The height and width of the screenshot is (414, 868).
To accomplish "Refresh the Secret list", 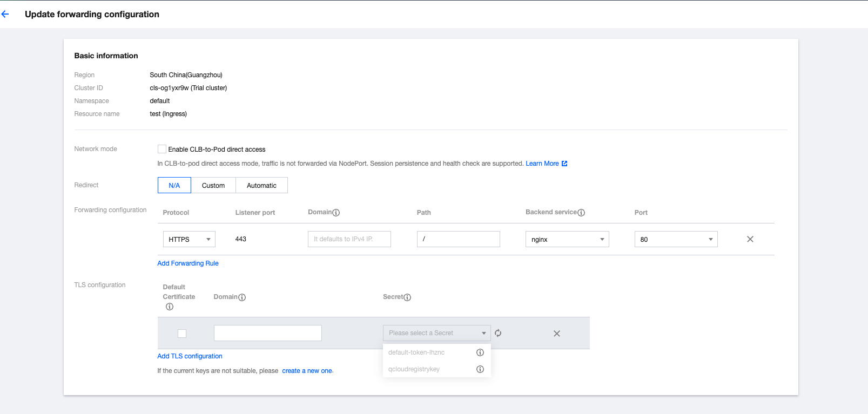I will tap(498, 333).
